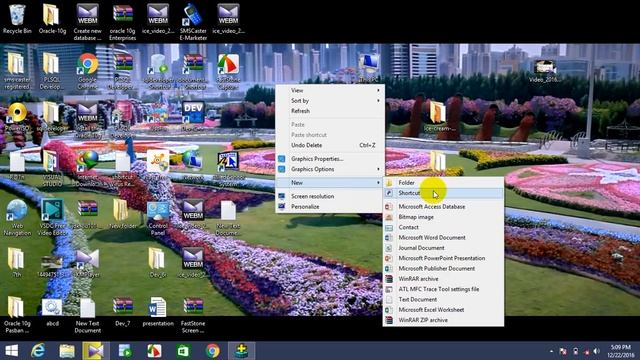Show hidden system tray icons arrow
Screen dimensions: 640x360
click(x=551, y=351)
